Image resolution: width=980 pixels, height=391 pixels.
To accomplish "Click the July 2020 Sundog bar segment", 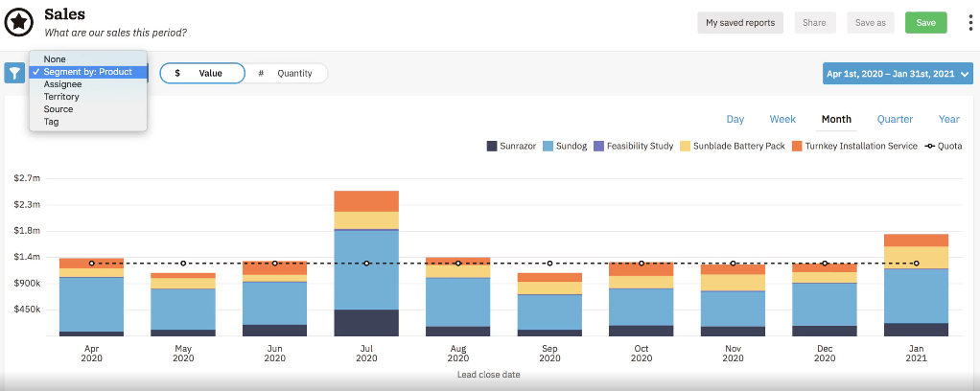I will tap(366, 268).
